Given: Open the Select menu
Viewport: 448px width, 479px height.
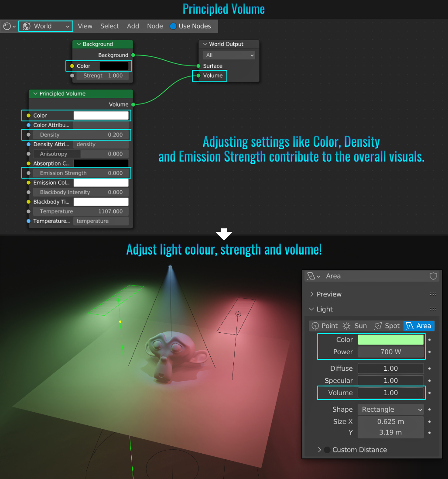Looking at the screenshot, I should pos(109,26).
